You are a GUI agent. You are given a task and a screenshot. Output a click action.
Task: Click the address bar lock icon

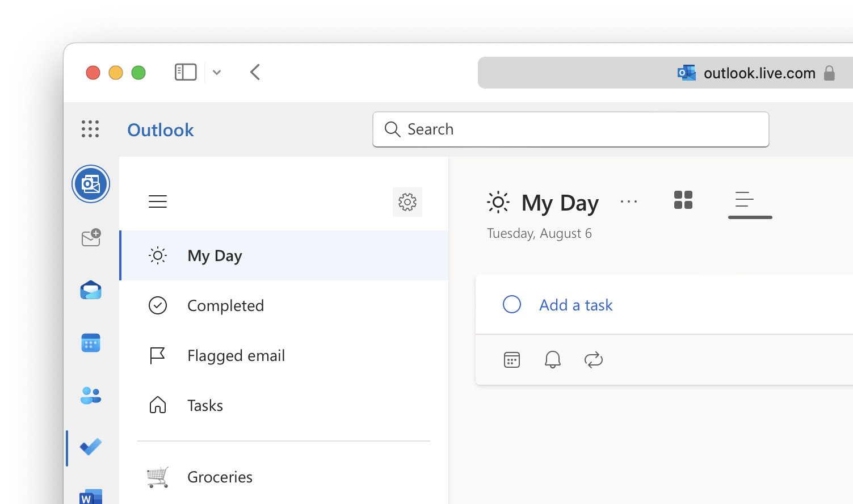(830, 73)
